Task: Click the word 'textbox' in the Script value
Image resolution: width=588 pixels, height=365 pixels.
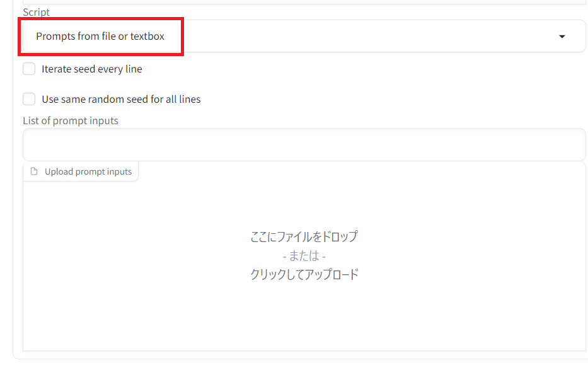Action: pos(147,37)
